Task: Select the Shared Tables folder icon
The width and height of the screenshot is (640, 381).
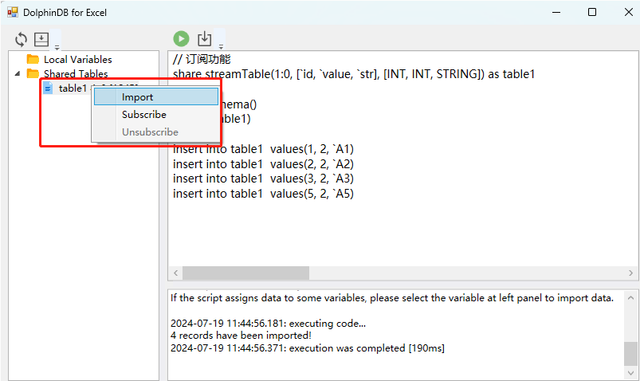Action: click(x=33, y=74)
